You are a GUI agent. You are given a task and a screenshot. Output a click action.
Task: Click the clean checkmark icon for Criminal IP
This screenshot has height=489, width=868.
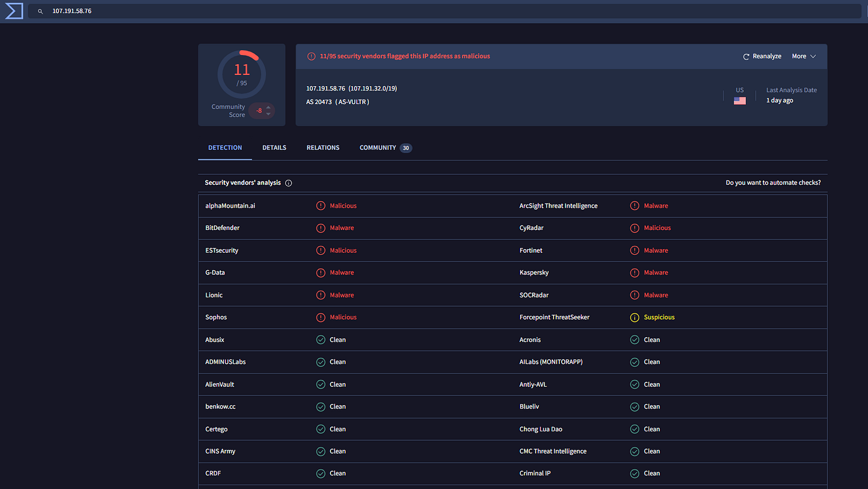[x=634, y=474]
